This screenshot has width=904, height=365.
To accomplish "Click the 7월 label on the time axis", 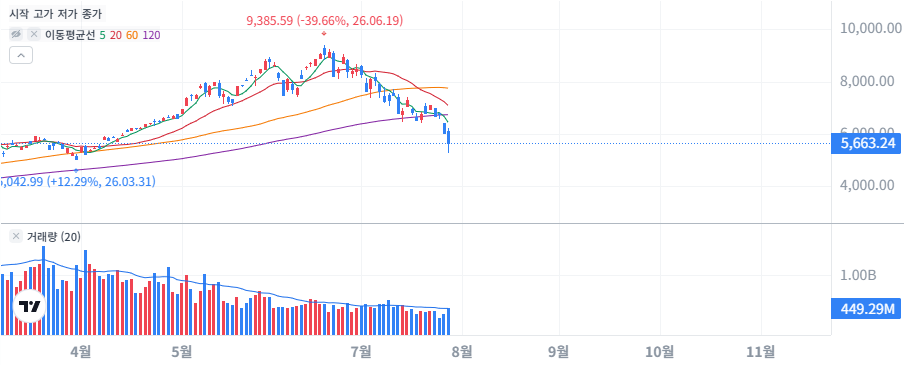I will [x=362, y=350].
